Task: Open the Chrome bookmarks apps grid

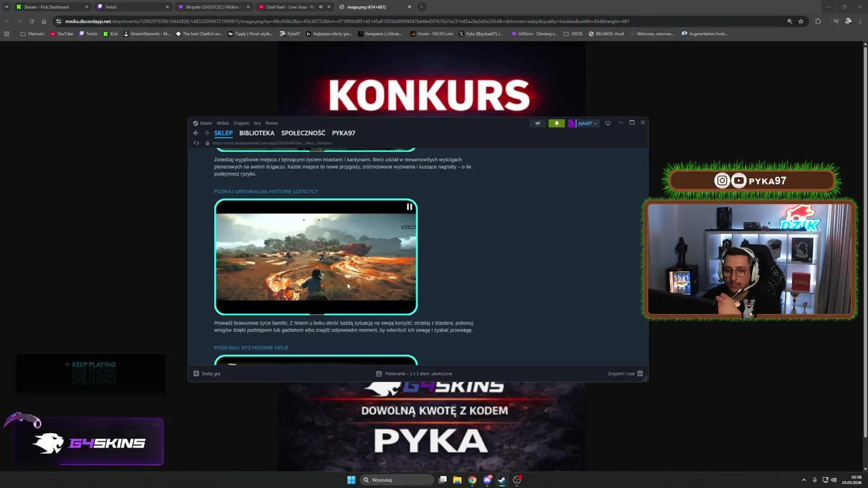Action: click(7, 33)
